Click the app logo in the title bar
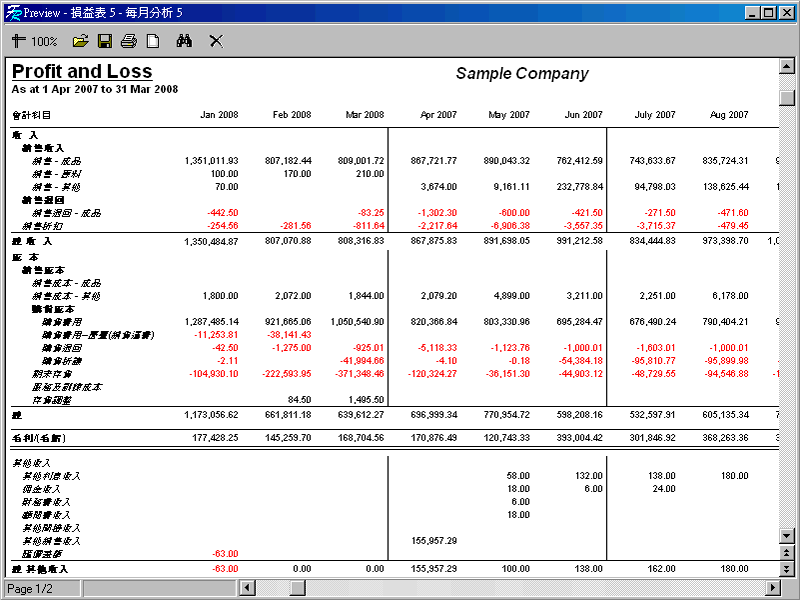 pyautogui.click(x=12, y=12)
